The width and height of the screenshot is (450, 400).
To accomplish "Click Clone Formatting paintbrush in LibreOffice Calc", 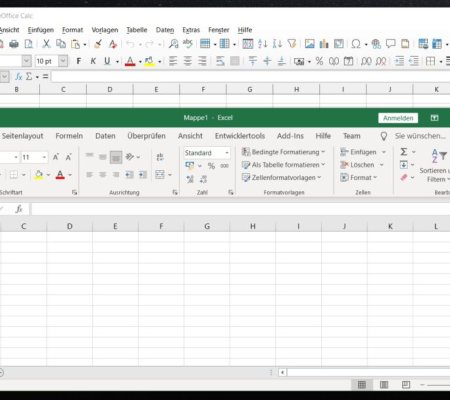I will 98,44.
